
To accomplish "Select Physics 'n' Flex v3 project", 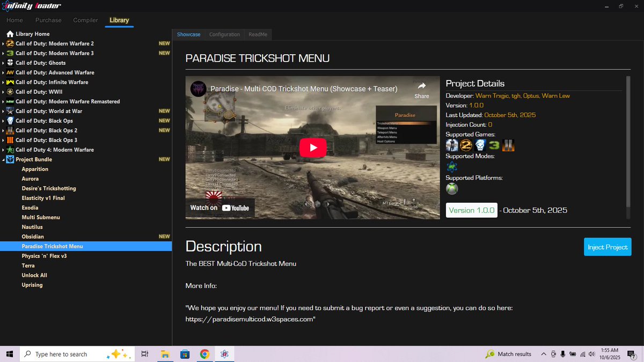I will (x=44, y=256).
